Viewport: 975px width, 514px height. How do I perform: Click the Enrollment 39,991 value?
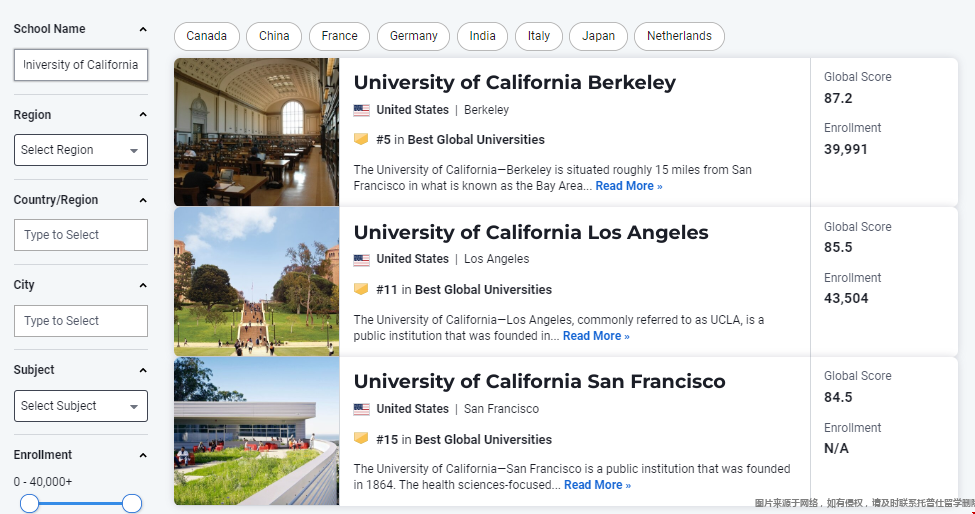click(x=846, y=149)
